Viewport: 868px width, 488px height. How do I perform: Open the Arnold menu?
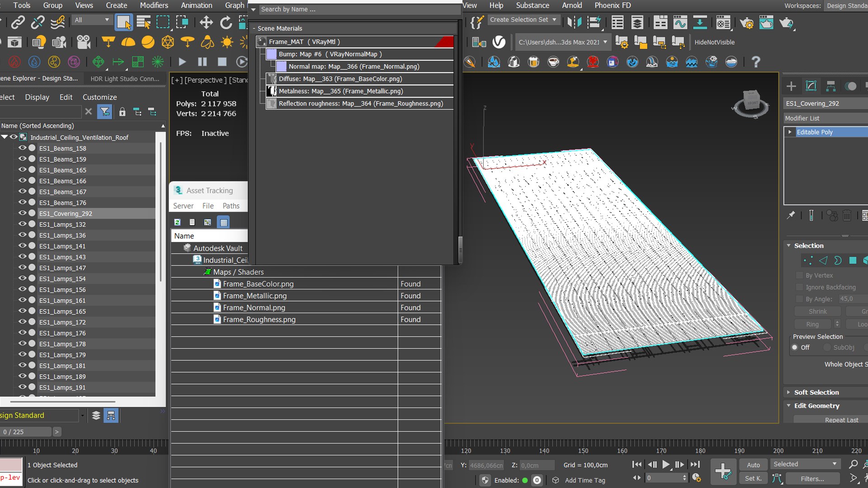click(x=572, y=5)
